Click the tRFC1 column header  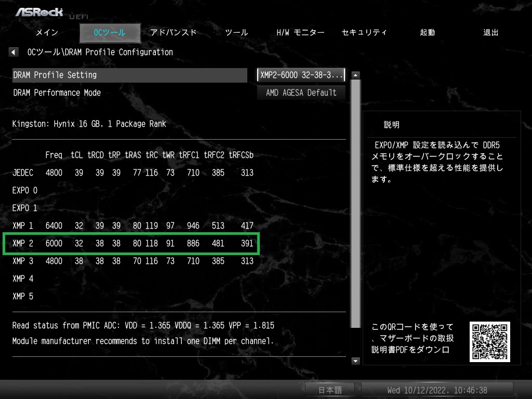189,155
